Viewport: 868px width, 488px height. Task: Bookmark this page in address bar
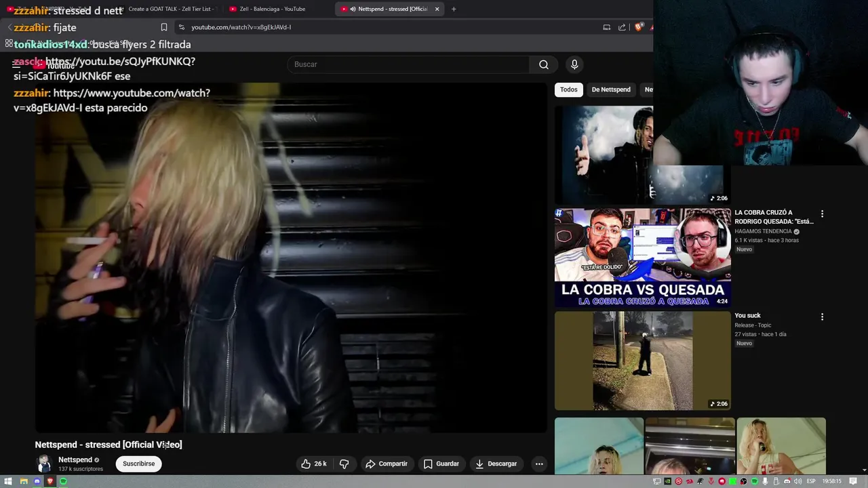click(x=164, y=27)
